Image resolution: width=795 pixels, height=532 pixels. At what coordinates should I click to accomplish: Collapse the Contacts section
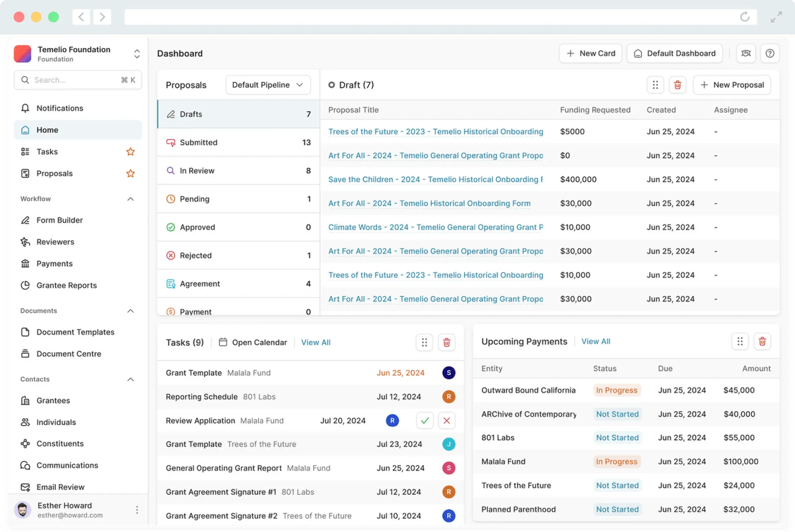point(130,379)
